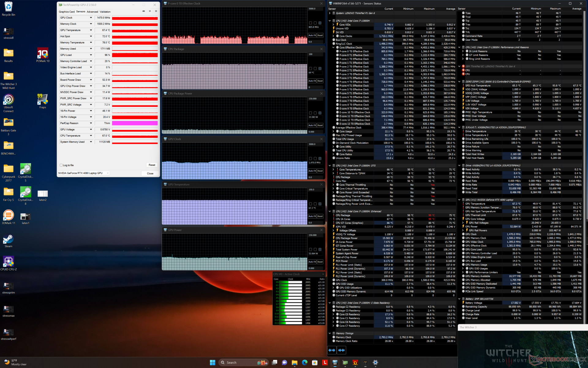Collapse the GPU [#1] NVIDIA GeForce RTX 4080 section
The height and width of the screenshot is (368, 588).
pyautogui.click(x=459, y=200)
